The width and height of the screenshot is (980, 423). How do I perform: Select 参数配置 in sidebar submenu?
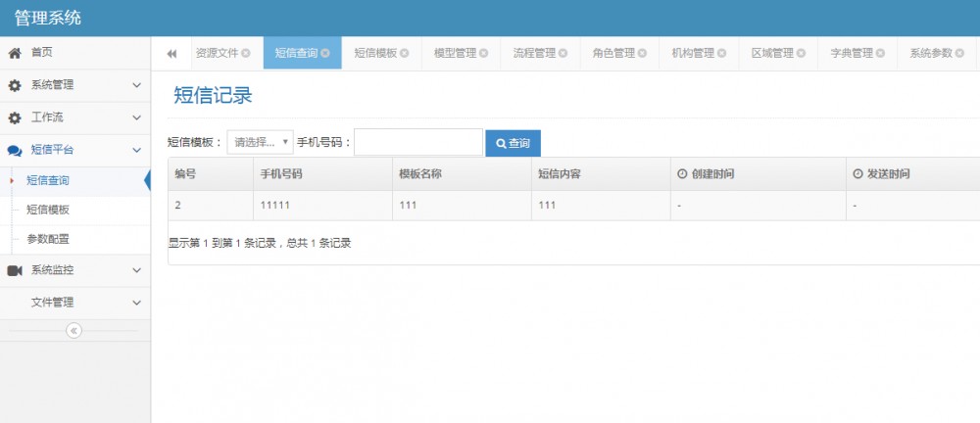tap(47, 239)
